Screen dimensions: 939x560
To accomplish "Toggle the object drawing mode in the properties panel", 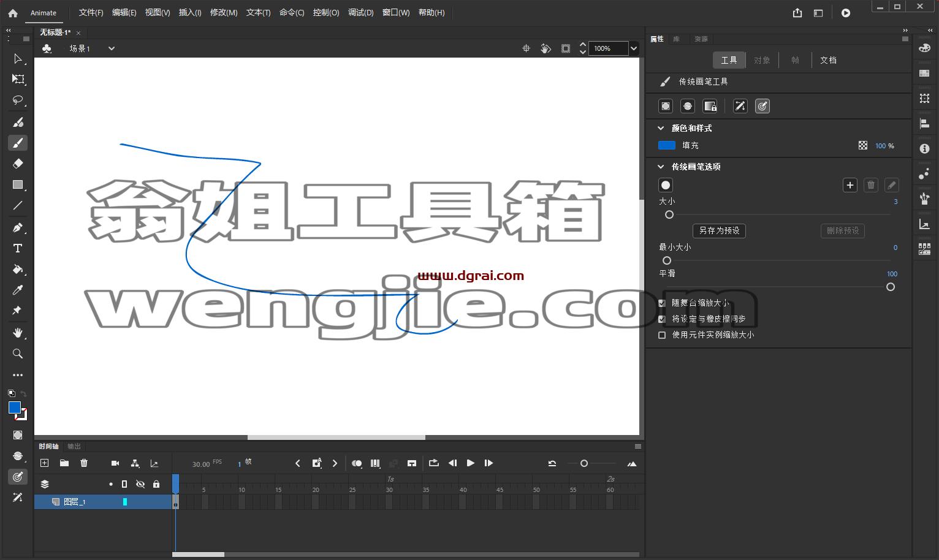I will click(666, 106).
